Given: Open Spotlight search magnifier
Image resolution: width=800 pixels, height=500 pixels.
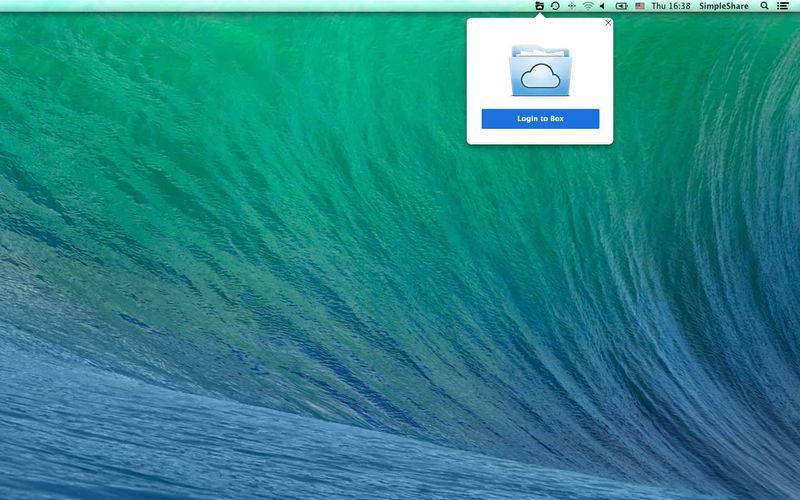Looking at the screenshot, I should pyautogui.click(x=764, y=6).
